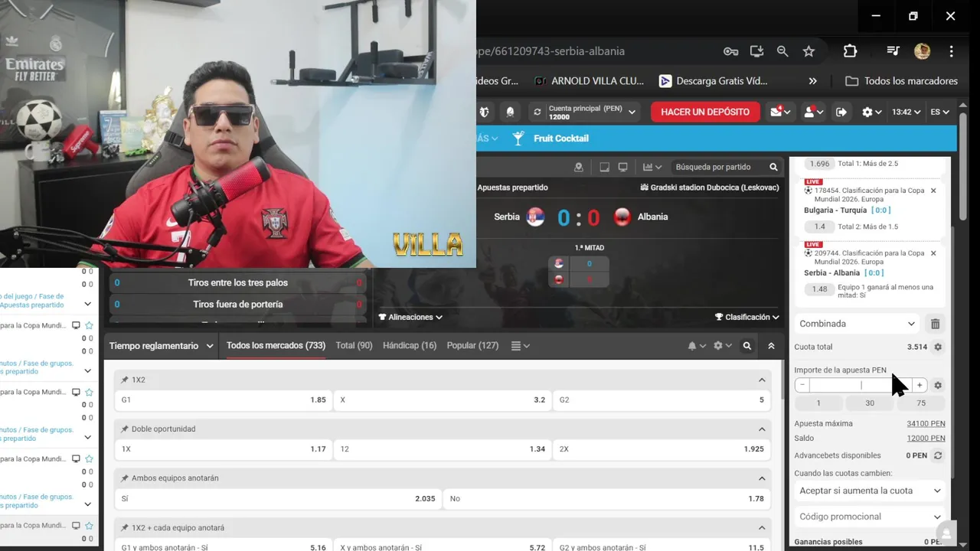Show more bookmarks with the double chevron

point(812,81)
